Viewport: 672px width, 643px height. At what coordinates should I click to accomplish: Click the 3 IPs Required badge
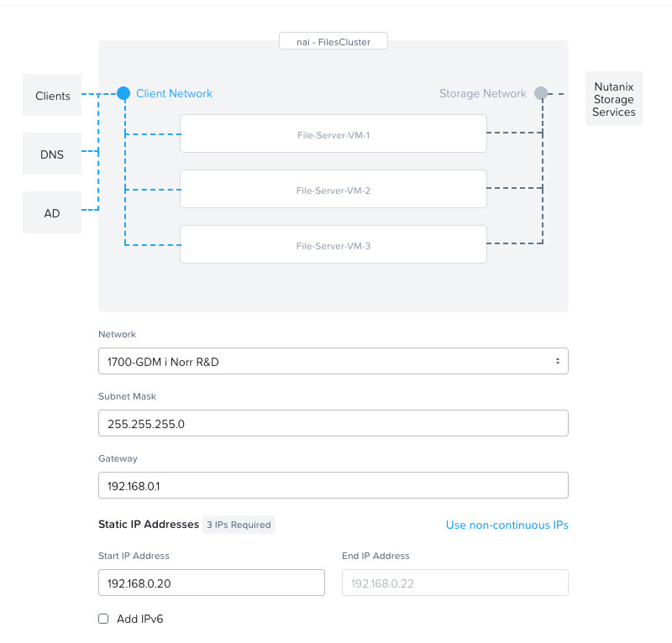(x=239, y=525)
